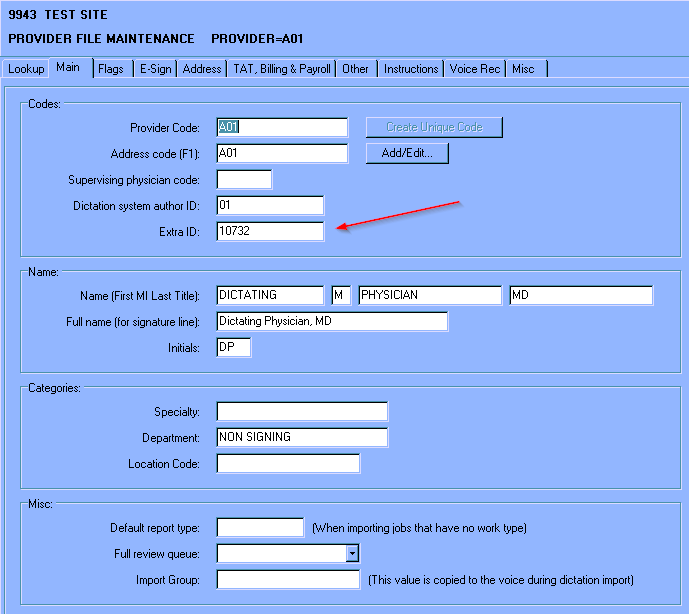
Task: Focus the Supervising physician code field
Action: (x=244, y=179)
